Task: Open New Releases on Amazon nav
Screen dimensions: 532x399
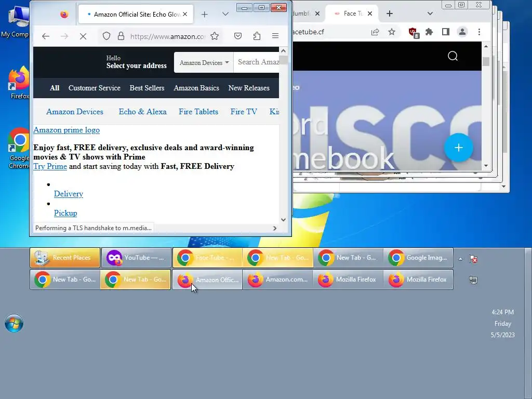Action: pos(249,88)
